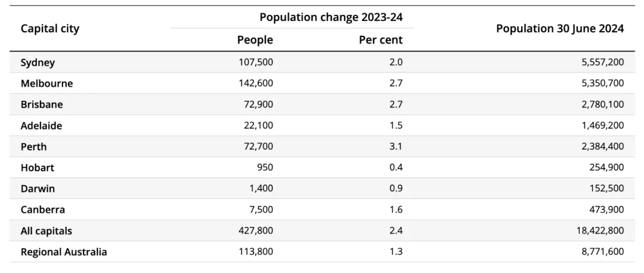Image resolution: width=644 pixels, height=273 pixels.
Task: Click the Canberra row label
Action: coord(43,210)
